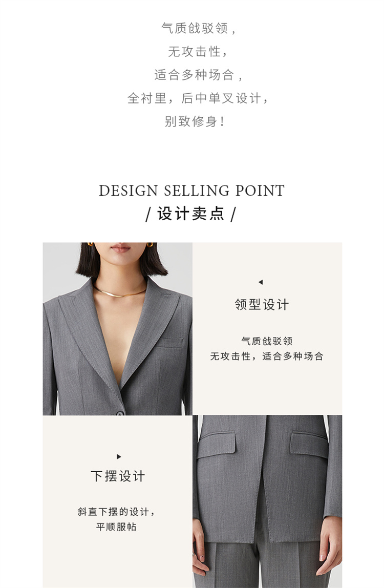
Task: Select the 下摆设计 heading
Action: (x=118, y=476)
